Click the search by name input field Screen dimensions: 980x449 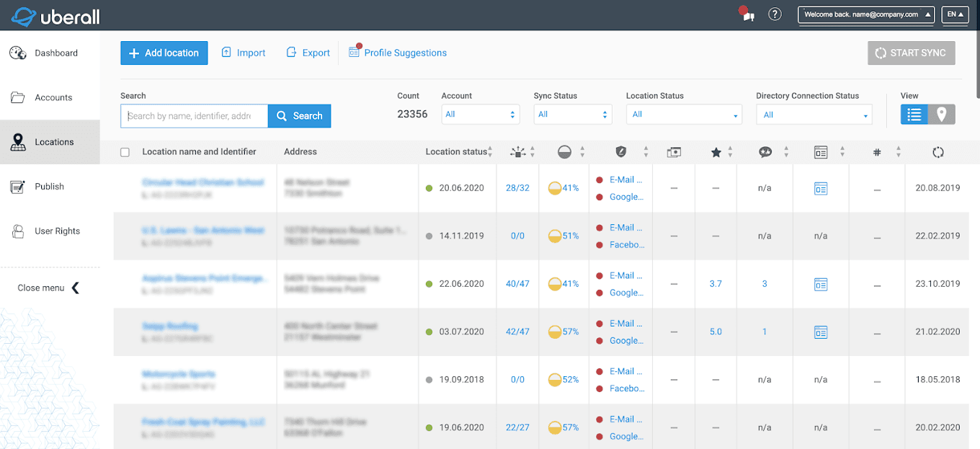(x=195, y=116)
